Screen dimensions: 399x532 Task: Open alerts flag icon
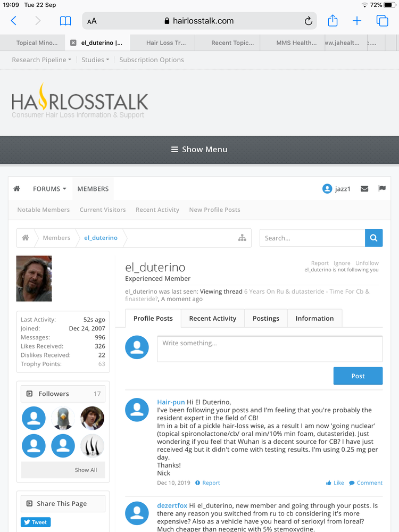pos(381,189)
